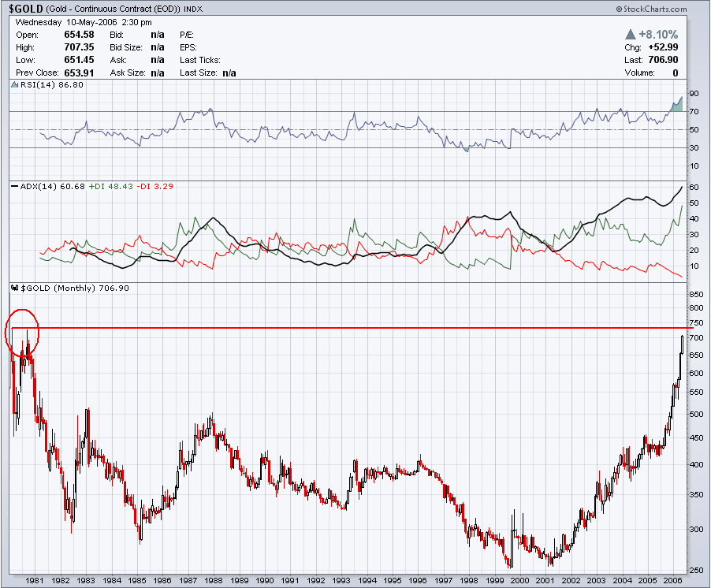Click the 2003 year label on the time axis
This screenshot has width=711, height=588.
pos(597,581)
